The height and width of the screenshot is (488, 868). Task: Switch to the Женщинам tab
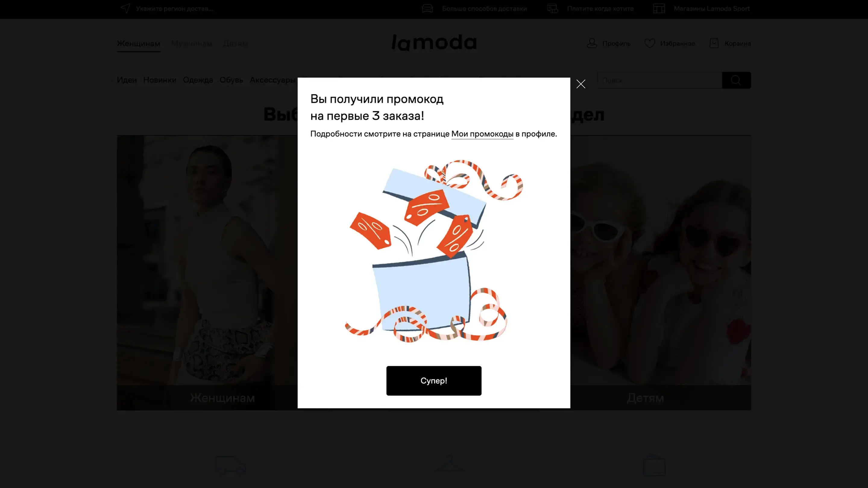[x=139, y=43]
